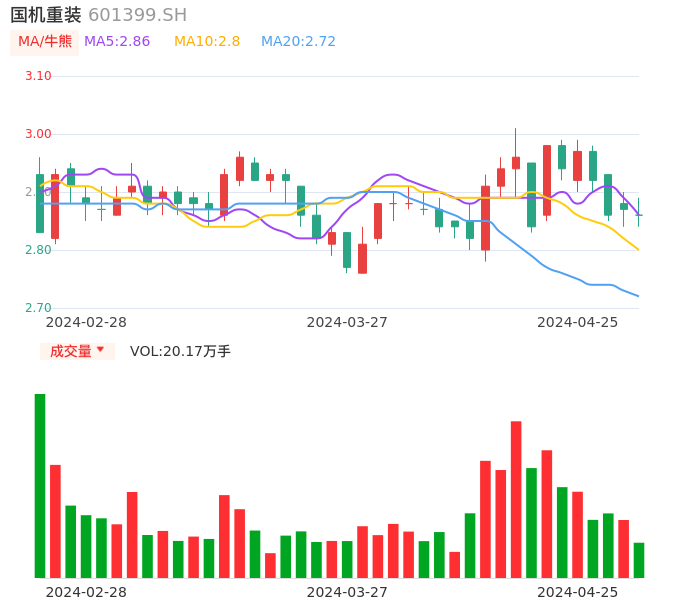The image size is (686, 606).
Task: Click the 3.10 price axis label
Action: tap(38, 76)
